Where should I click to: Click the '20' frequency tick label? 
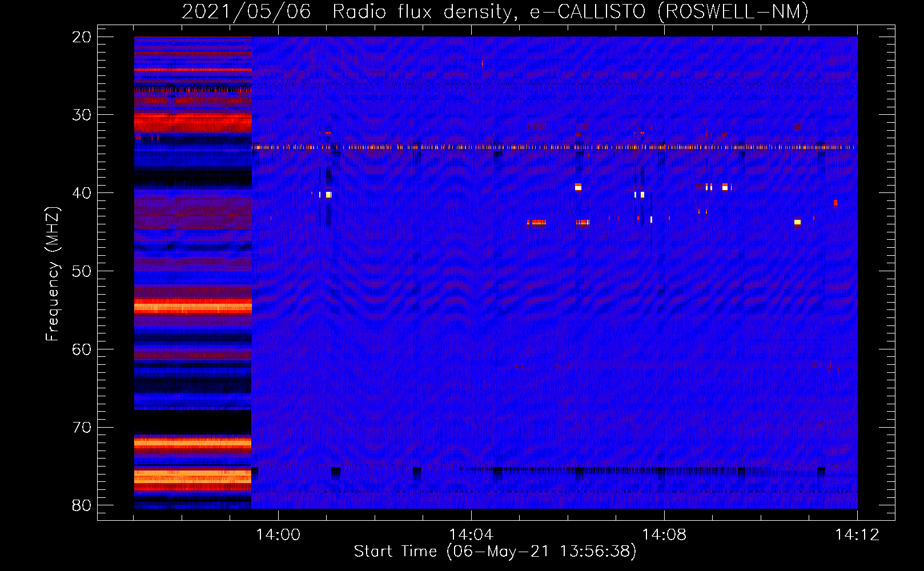[x=82, y=37]
